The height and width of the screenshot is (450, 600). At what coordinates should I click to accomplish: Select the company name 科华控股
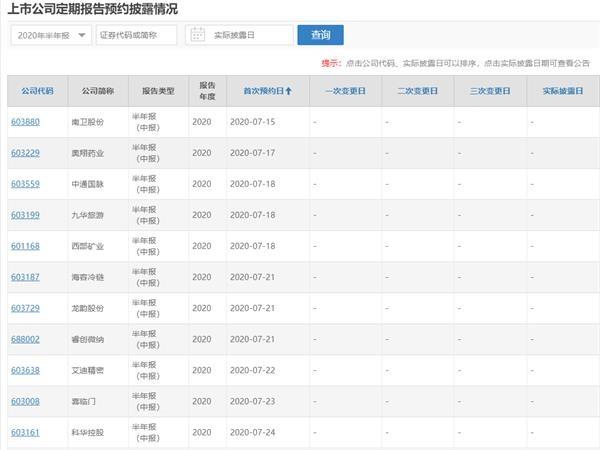click(x=88, y=432)
